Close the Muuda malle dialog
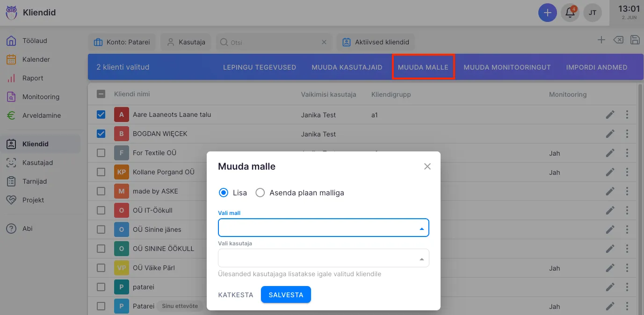The height and width of the screenshot is (315, 644). tap(427, 166)
